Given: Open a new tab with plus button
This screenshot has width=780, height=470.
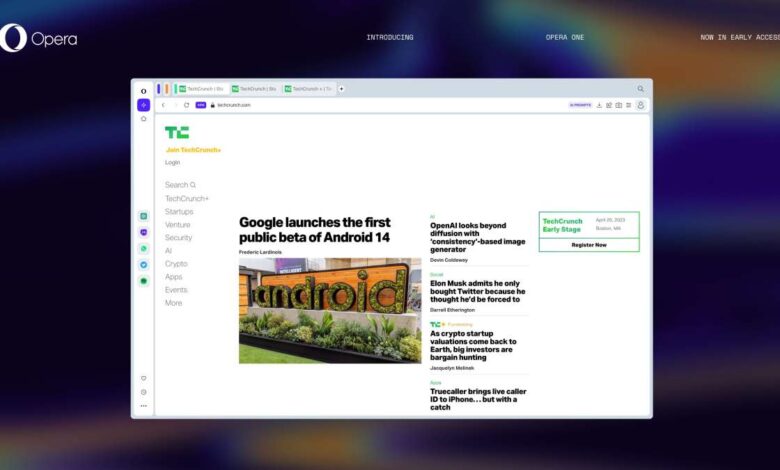Looking at the screenshot, I should click(x=341, y=89).
